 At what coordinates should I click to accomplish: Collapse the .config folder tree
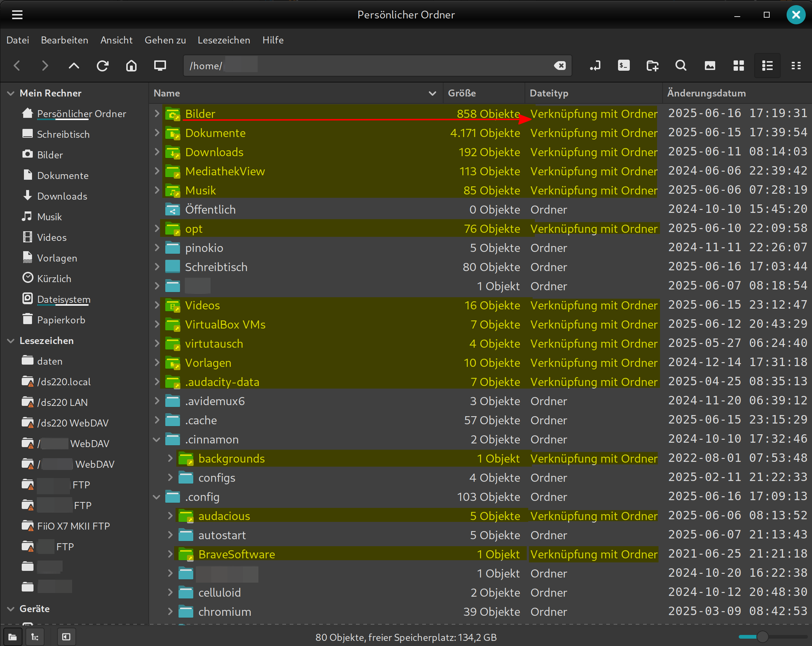(157, 497)
